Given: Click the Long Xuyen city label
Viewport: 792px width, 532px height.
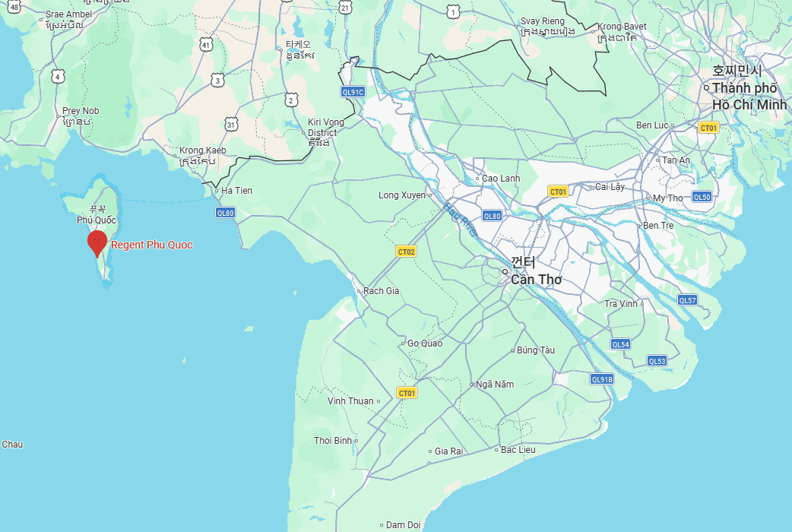Looking at the screenshot, I should point(402,195).
